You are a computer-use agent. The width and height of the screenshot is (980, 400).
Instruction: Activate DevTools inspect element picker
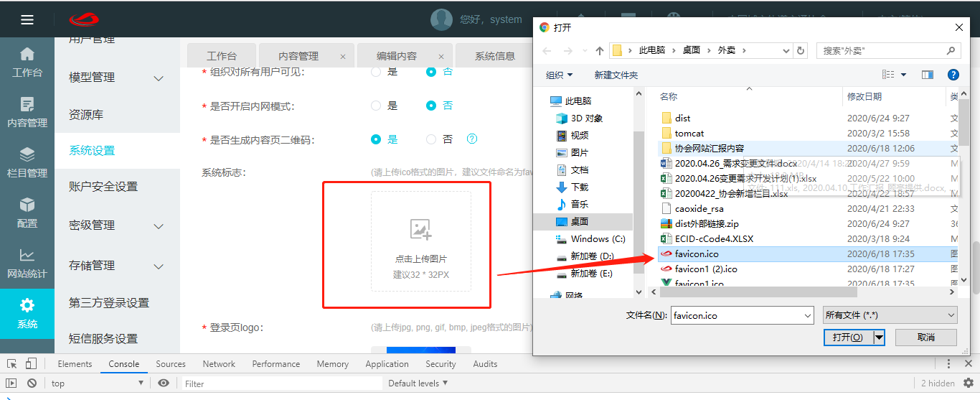pos(11,363)
